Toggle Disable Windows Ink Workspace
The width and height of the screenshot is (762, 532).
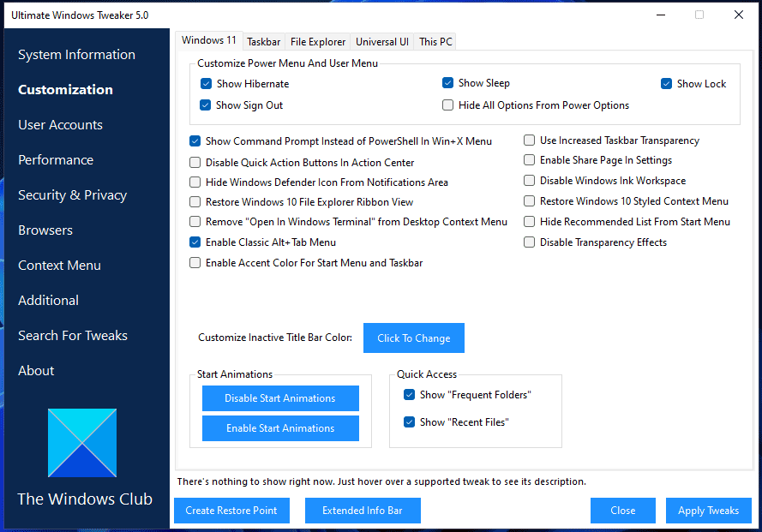pyautogui.click(x=529, y=181)
